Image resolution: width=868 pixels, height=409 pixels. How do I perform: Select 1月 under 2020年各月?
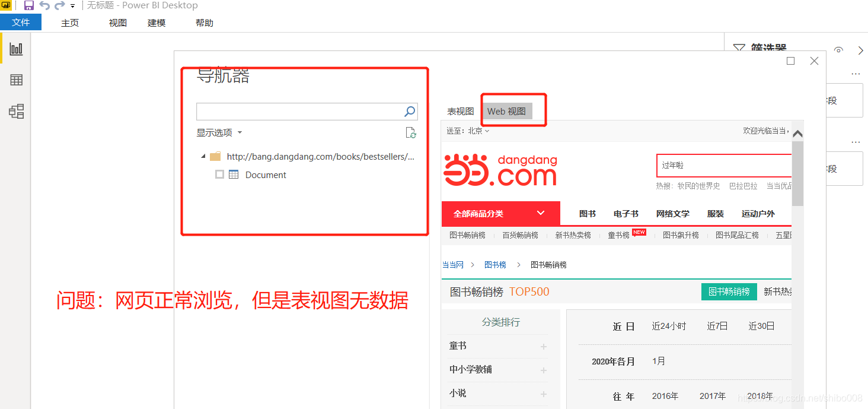point(658,361)
